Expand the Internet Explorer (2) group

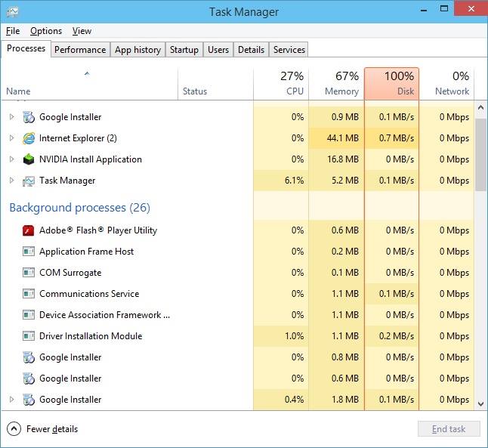tap(12, 138)
